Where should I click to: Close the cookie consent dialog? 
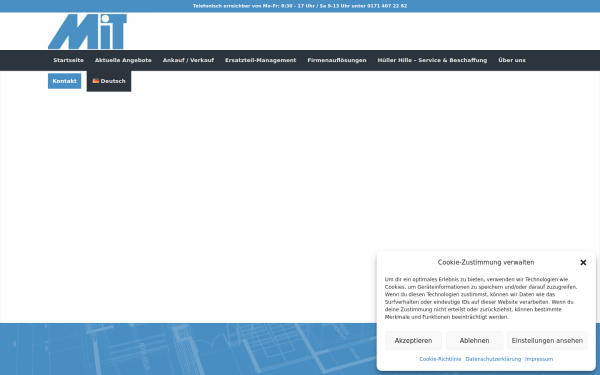583,262
